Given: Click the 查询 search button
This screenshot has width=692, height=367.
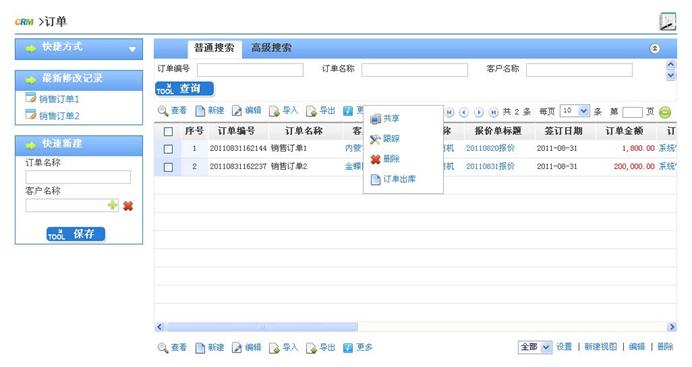Looking at the screenshot, I should [x=184, y=89].
